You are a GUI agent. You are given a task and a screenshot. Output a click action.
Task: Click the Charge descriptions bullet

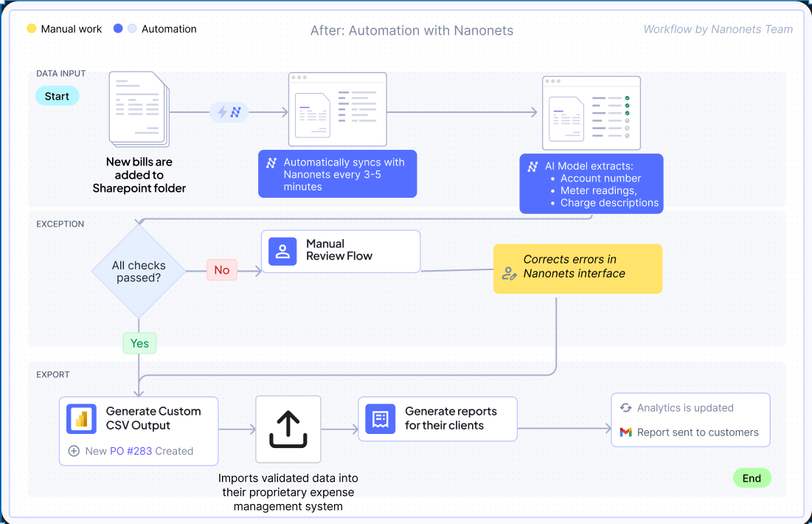click(x=609, y=203)
